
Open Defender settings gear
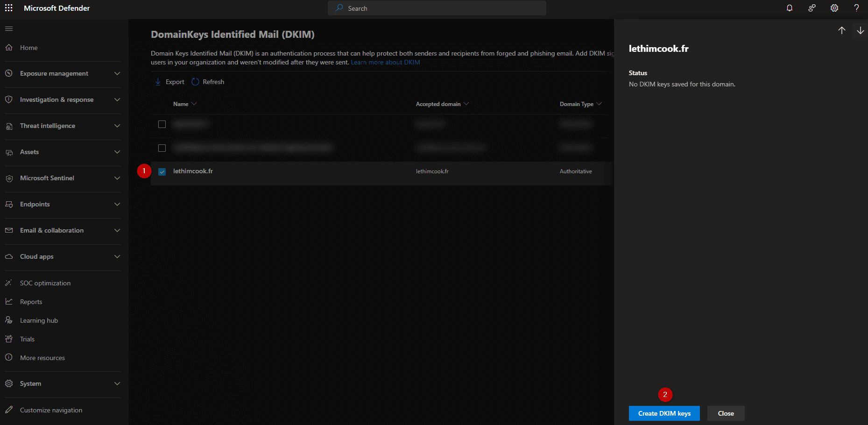point(834,8)
